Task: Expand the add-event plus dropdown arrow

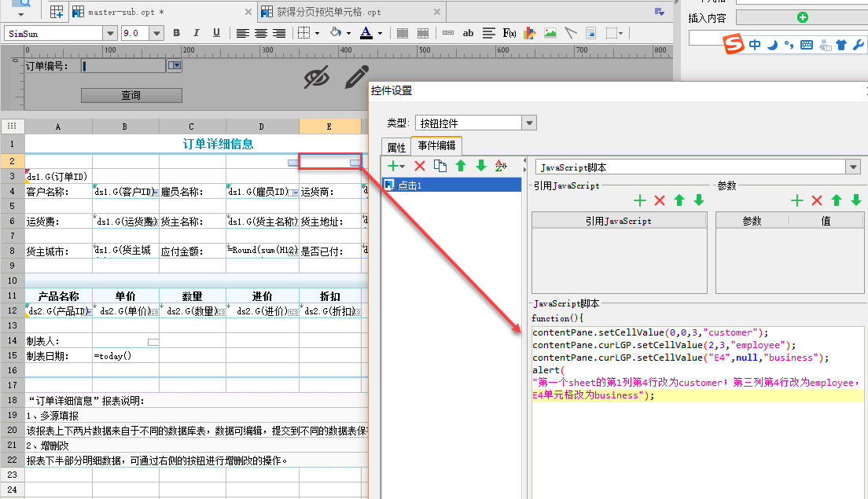Action: [x=403, y=167]
